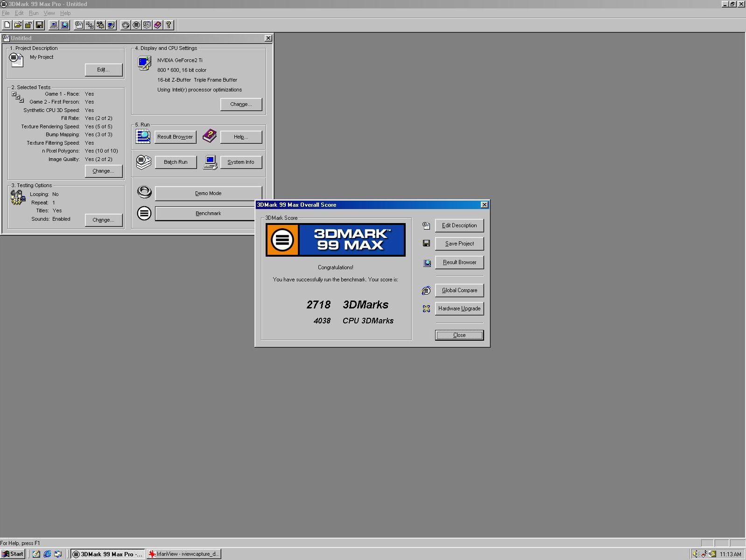This screenshot has width=746, height=560.
Task: Click the Project Description document icon
Action: 16,60
